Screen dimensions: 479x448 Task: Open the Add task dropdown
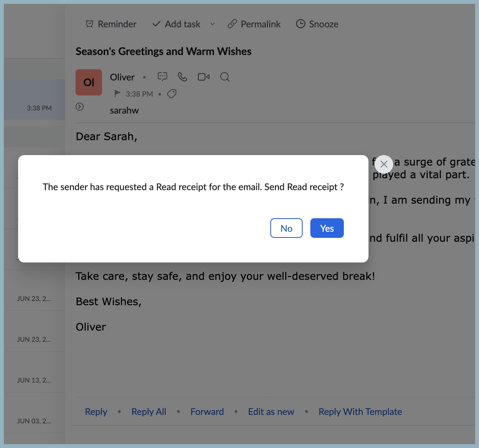click(x=213, y=24)
